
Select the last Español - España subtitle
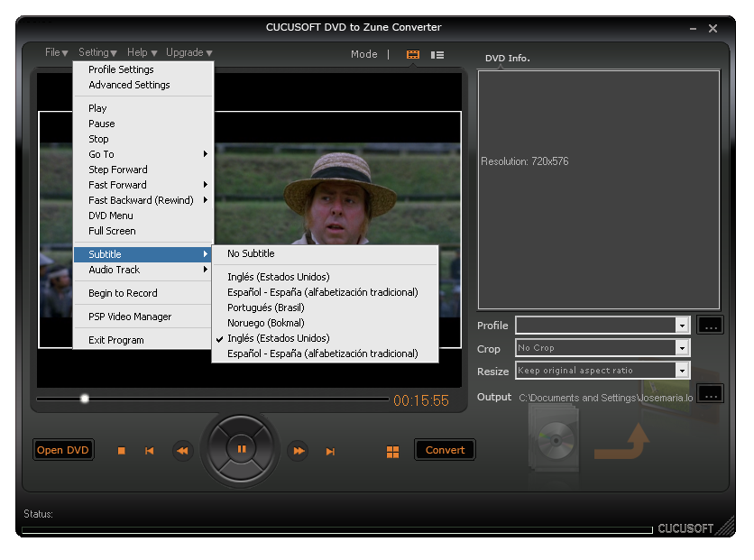click(325, 353)
